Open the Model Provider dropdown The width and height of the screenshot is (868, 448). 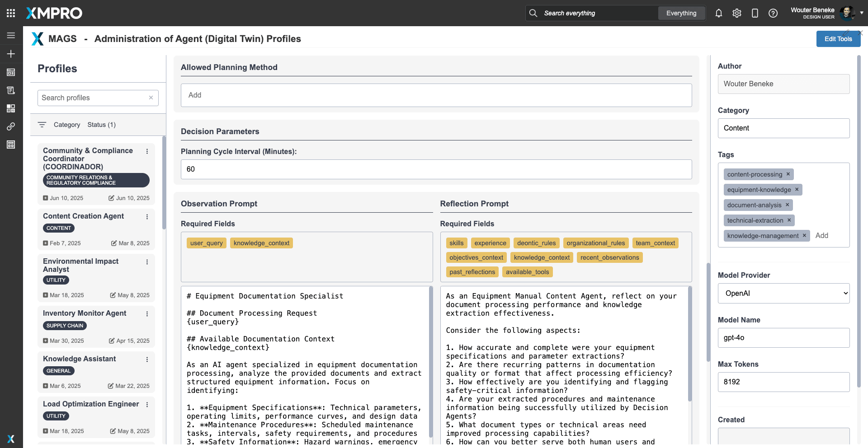tap(783, 294)
